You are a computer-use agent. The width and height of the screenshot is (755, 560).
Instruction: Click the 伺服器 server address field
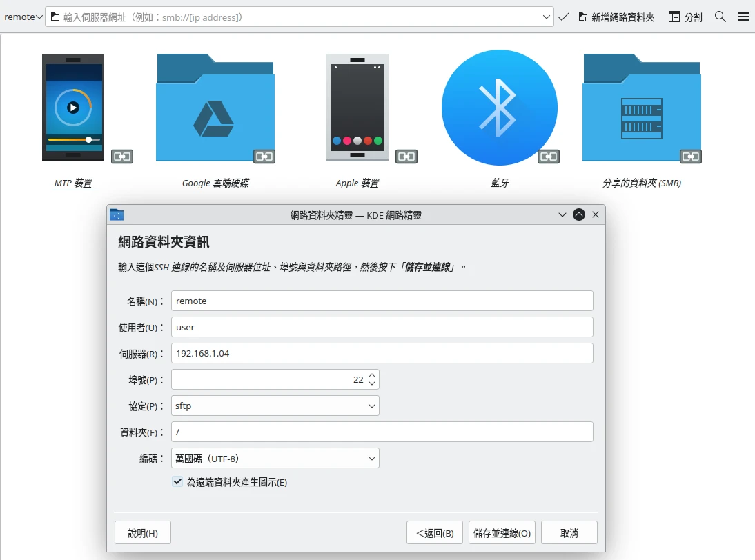(x=382, y=353)
